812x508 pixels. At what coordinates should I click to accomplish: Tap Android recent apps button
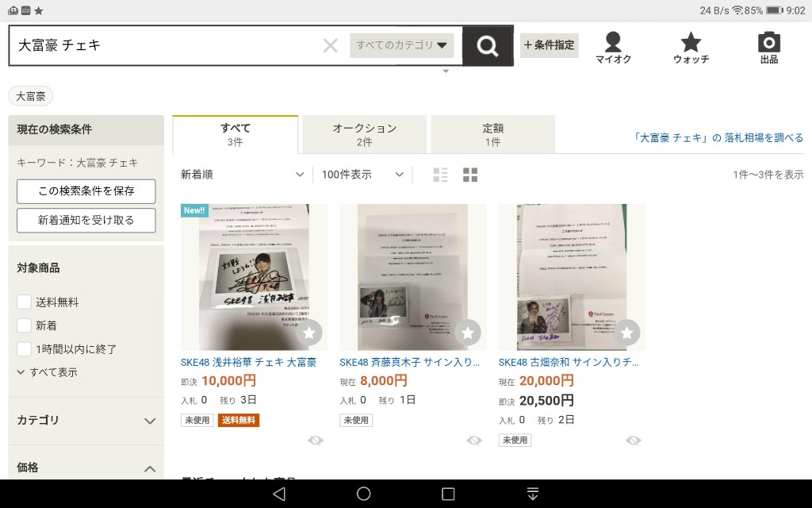(448, 494)
